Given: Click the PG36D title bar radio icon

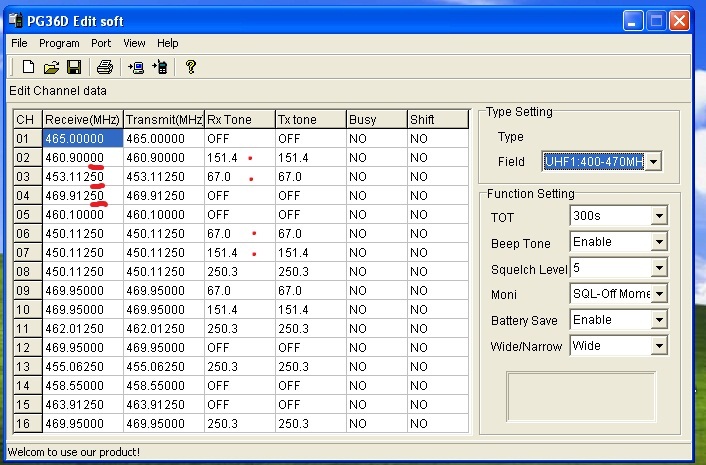Looking at the screenshot, I should pos(16,21).
